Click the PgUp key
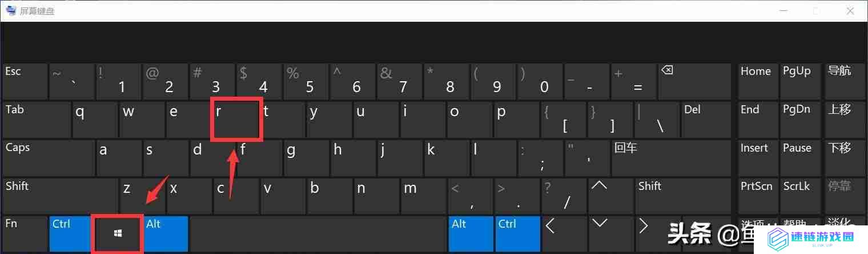Image resolution: width=868 pixels, height=254 pixels. [801, 81]
